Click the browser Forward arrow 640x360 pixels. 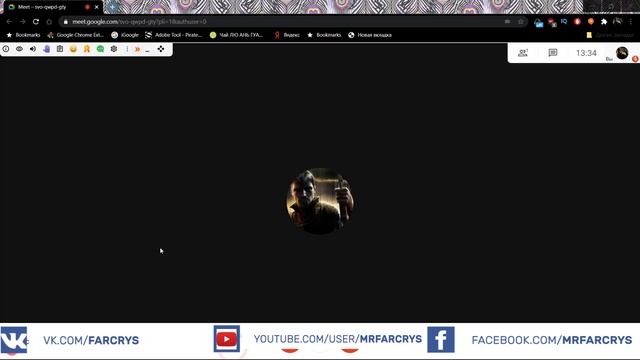[x=23, y=22]
